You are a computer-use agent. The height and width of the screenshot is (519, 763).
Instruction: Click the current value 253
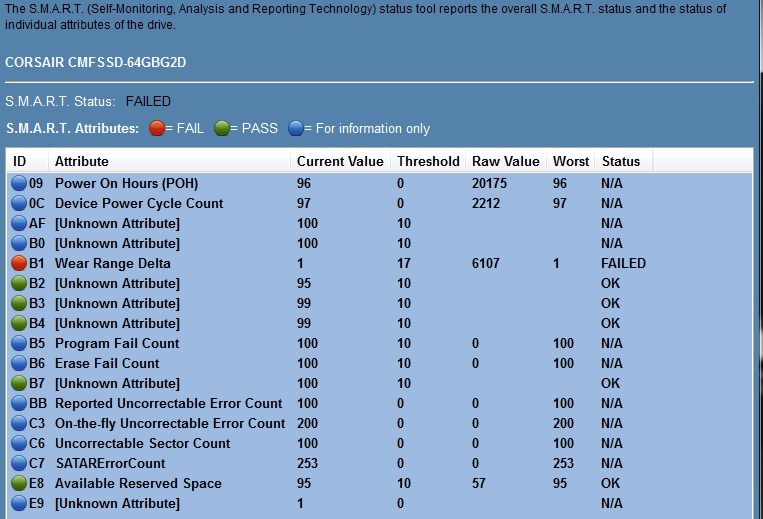(x=307, y=463)
